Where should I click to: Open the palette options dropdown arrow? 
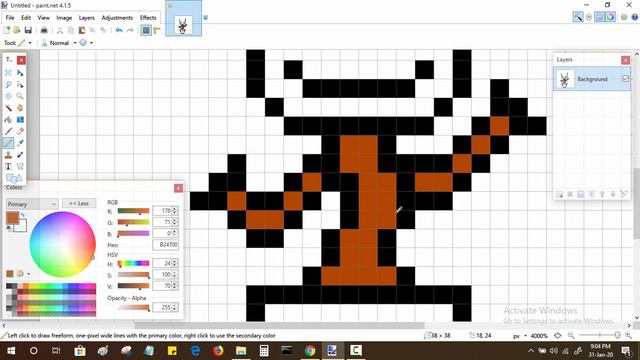pyautogui.click(x=29, y=274)
